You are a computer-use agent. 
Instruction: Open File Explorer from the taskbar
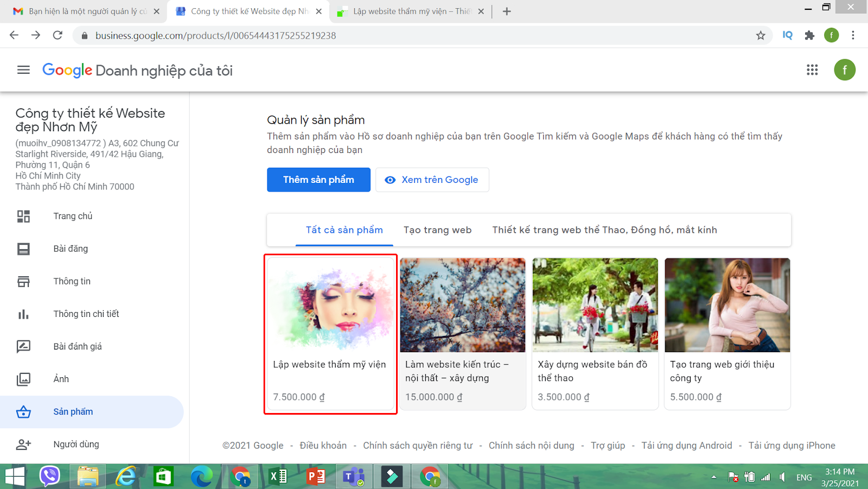pos(88,477)
